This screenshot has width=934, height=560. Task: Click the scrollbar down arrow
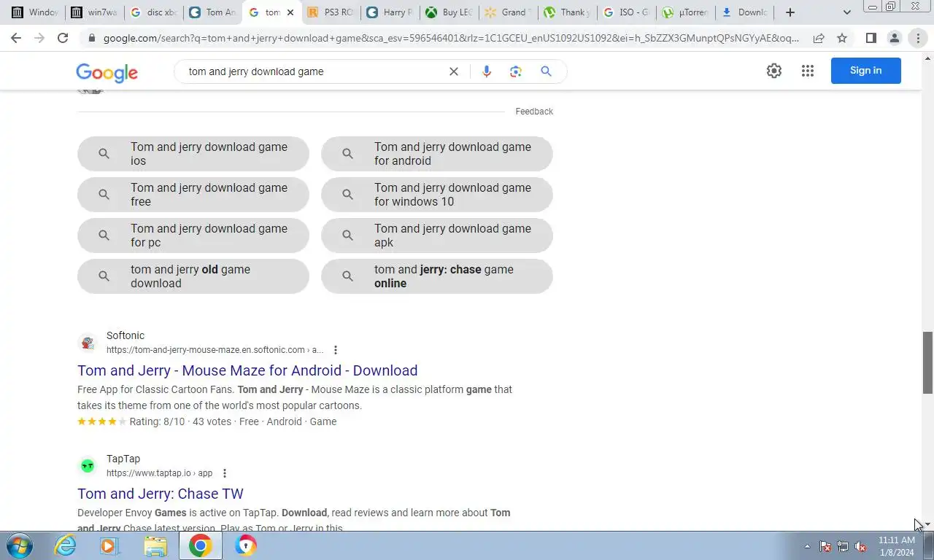pos(927,524)
